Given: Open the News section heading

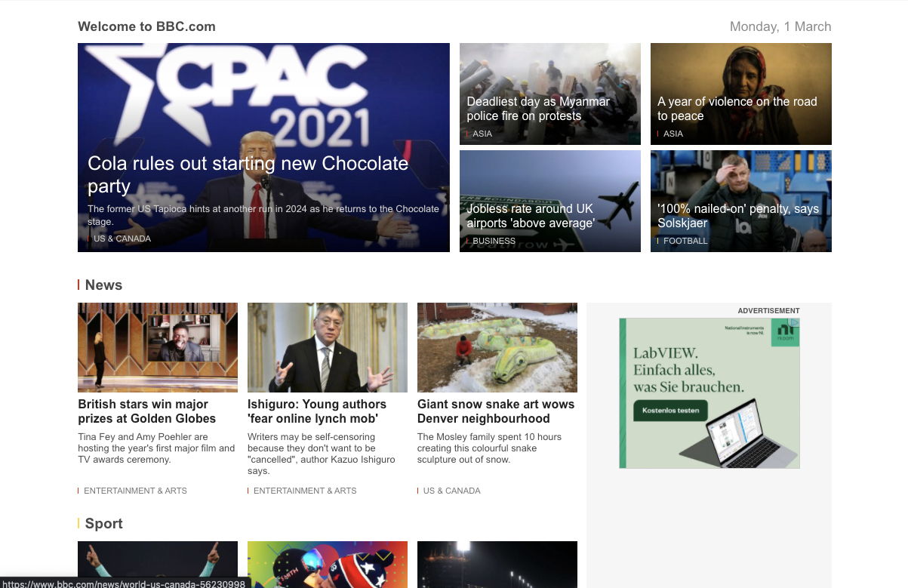Looking at the screenshot, I should pyautogui.click(x=103, y=285).
